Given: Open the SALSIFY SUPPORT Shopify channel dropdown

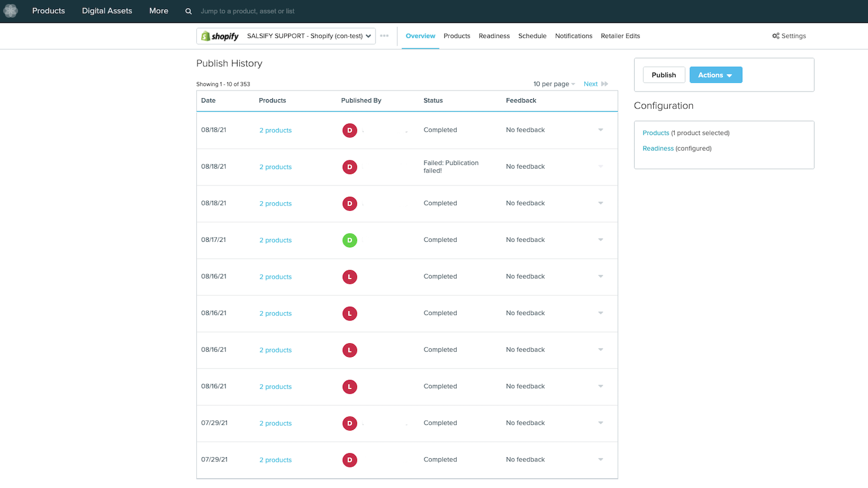Looking at the screenshot, I should point(286,36).
